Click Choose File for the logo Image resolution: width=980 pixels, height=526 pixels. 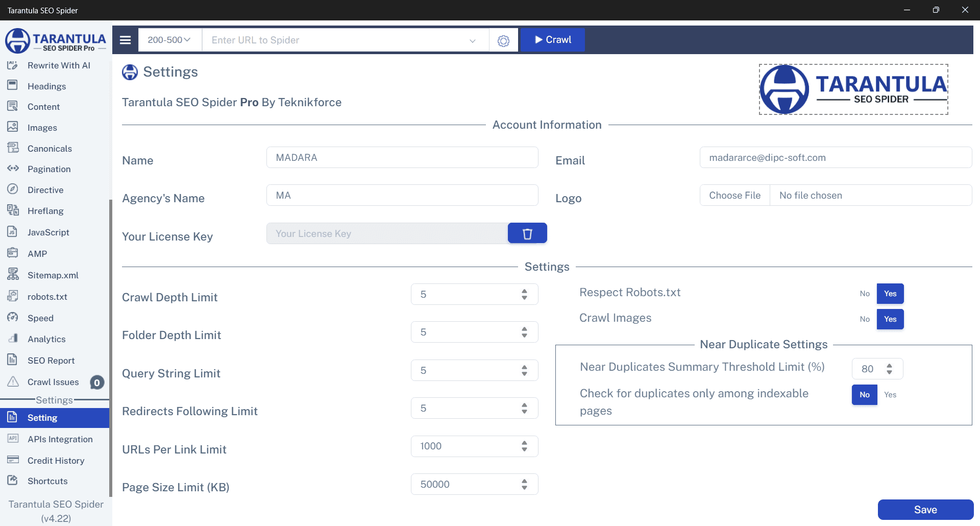734,196
